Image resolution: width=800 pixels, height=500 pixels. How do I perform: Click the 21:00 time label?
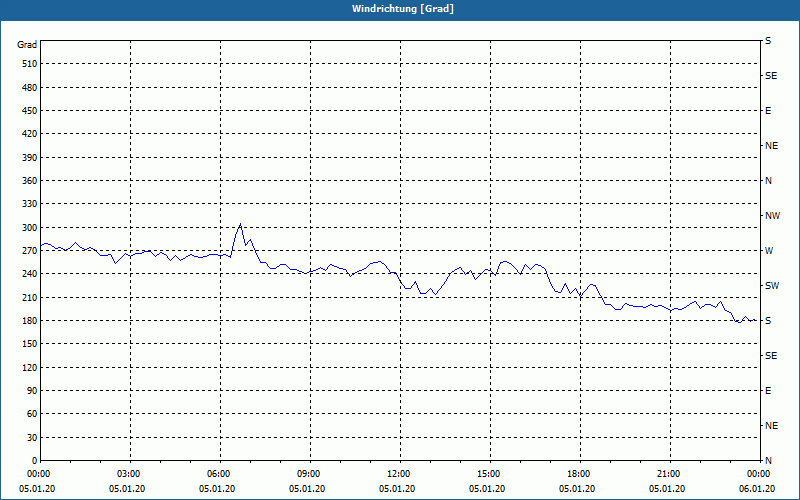(670, 473)
